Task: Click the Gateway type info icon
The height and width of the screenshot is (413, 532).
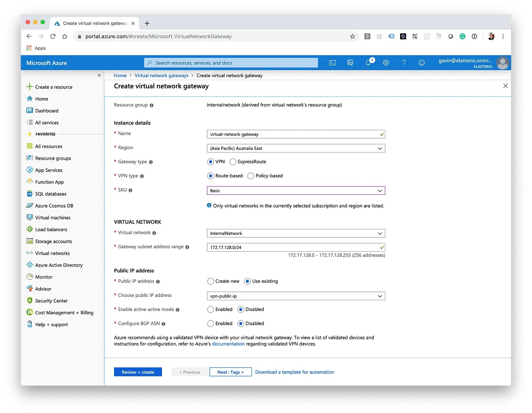Action: [x=151, y=162]
